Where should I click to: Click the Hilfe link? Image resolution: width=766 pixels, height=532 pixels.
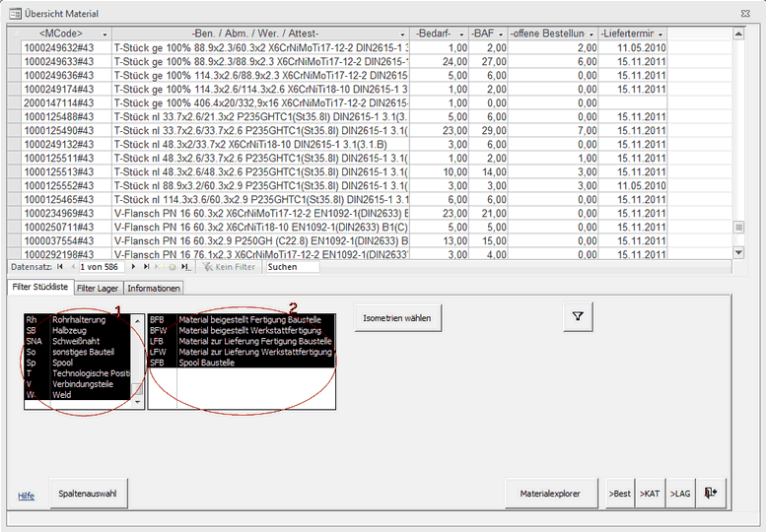coord(26,496)
